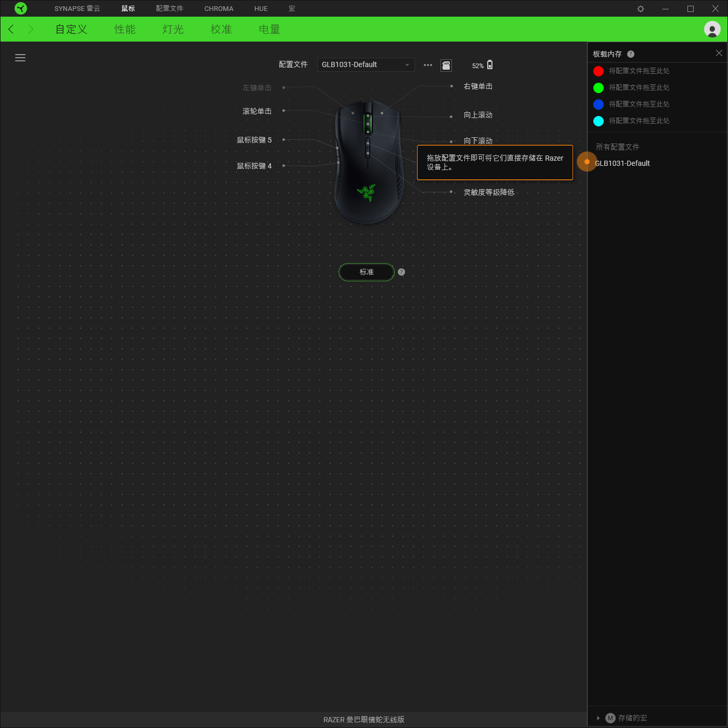Click the 板载内存 panel title
The width and height of the screenshot is (728, 728).
(607, 54)
